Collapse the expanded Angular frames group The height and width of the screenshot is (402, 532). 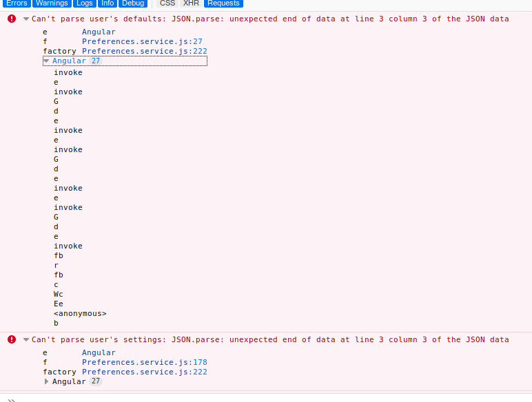(x=47, y=61)
